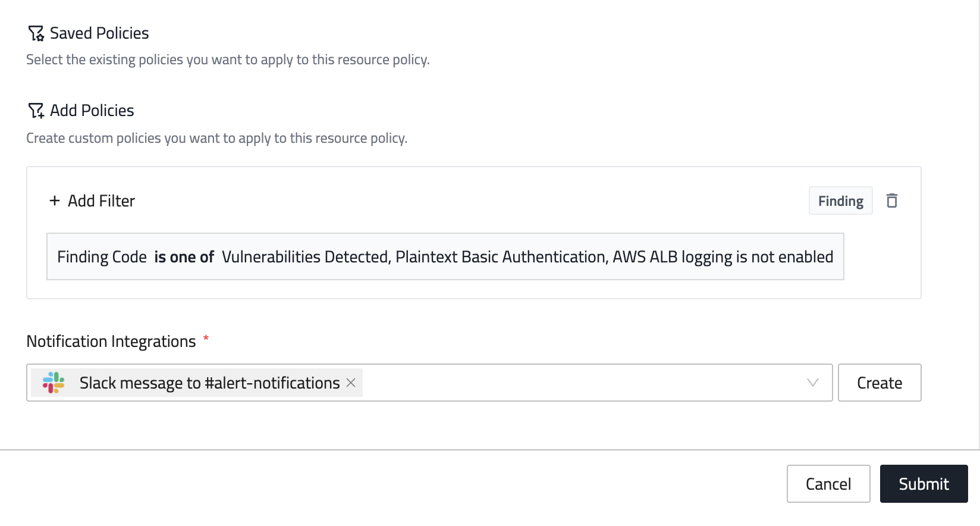
Task: Cancel the resource policy form
Action: (828, 484)
